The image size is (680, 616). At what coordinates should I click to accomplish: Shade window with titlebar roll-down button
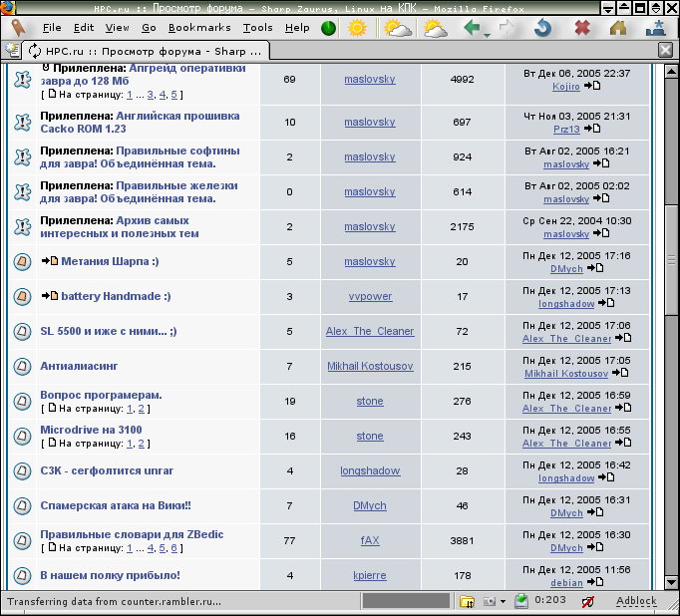coord(657,8)
